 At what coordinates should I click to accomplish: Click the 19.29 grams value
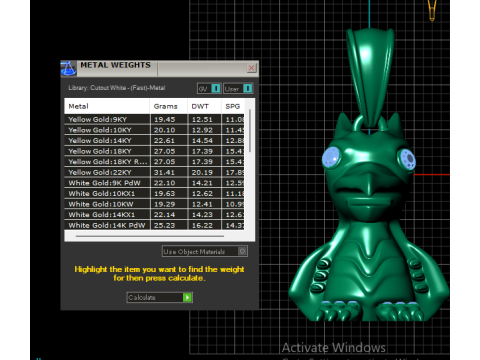(x=164, y=204)
